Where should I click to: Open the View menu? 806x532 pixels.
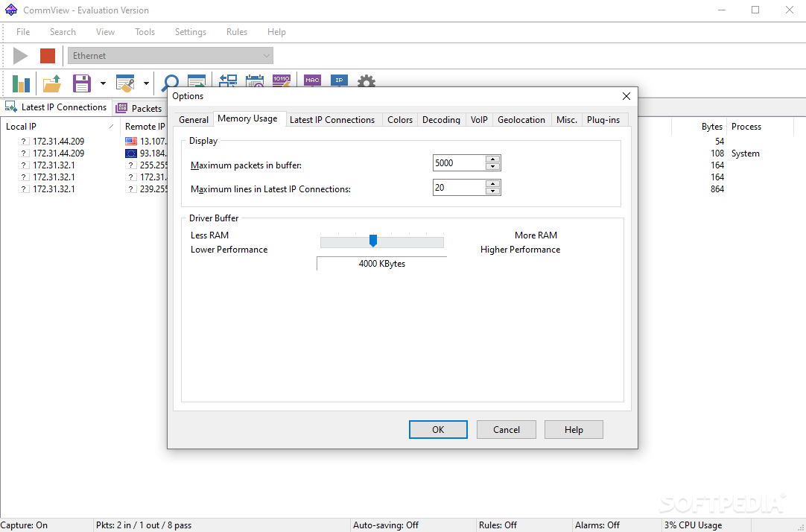tap(105, 32)
